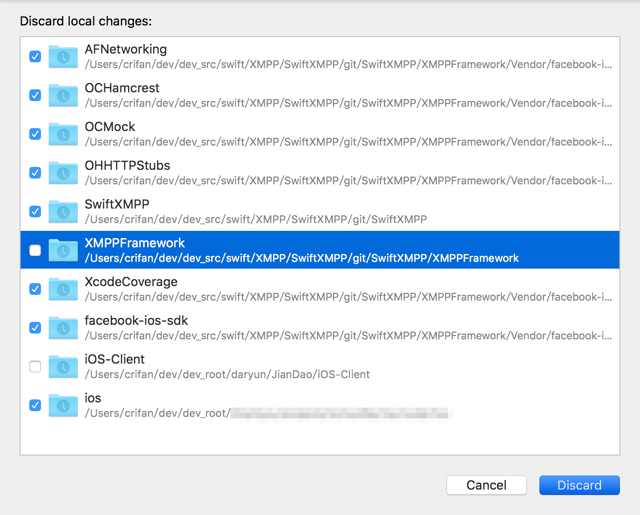Click the XcodeCoverage folder icon
The height and width of the screenshot is (515, 640).
(63, 289)
